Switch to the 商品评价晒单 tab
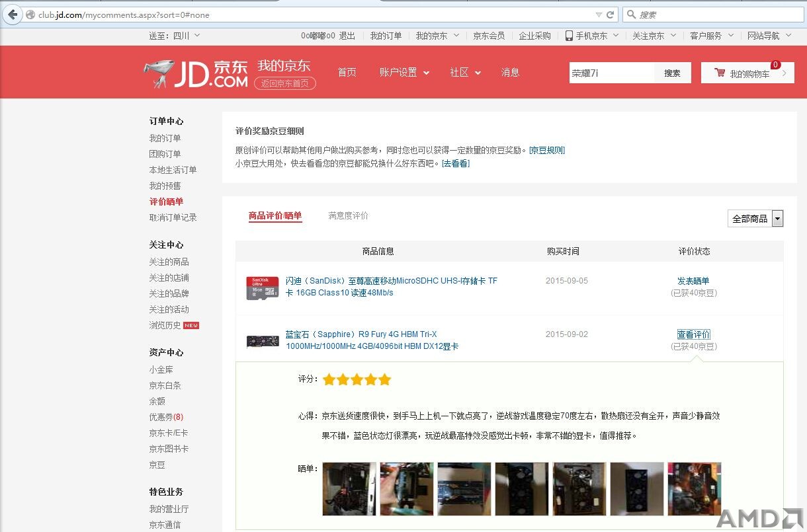This screenshot has height=532, width=807. pyautogui.click(x=275, y=215)
